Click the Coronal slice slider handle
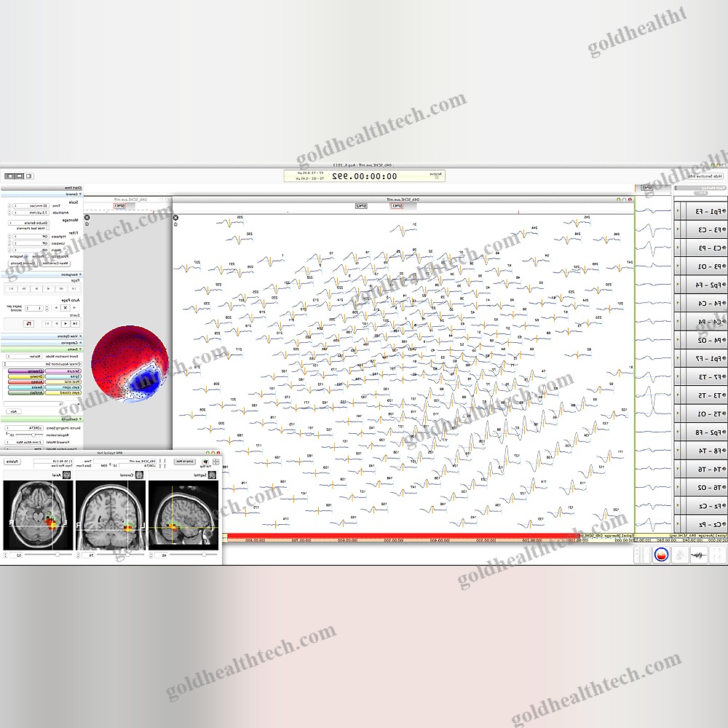Screen dimensions: 728x728 pos(127,554)
